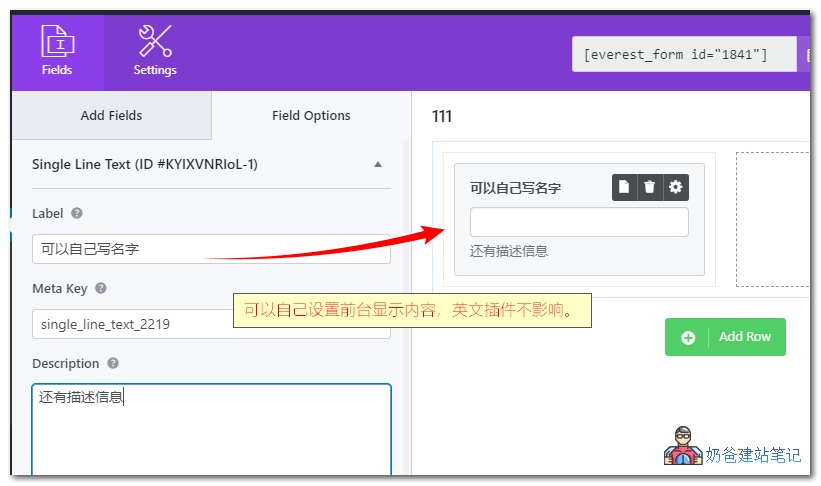Open field settings via the gear icon
Image resolution: width=821 pixels, height=486 pixels.
[x=676, y=187]
